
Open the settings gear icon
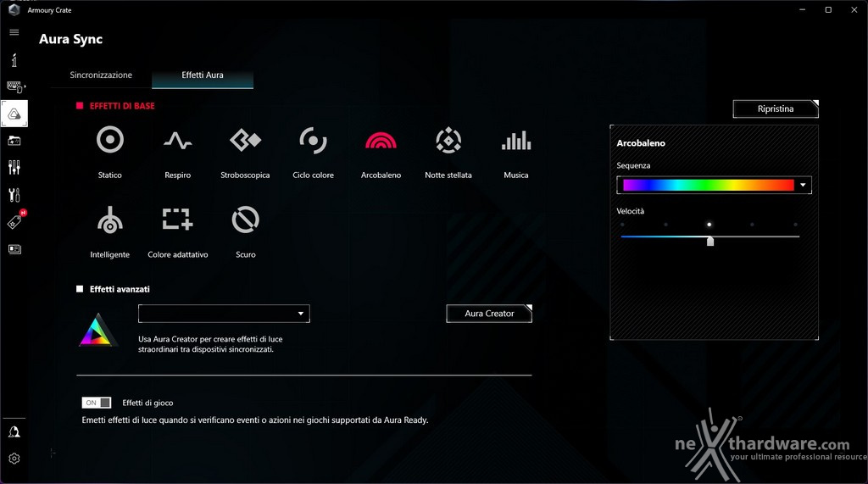pyautogui.click(x=14, y=459)
